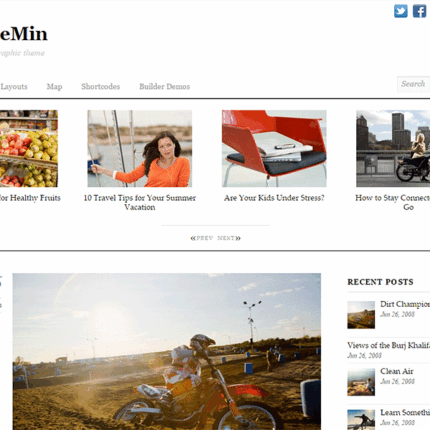Advance slider with NEXT arrows
The height and width of the screenshot is (430, 430).
tap(229, 238)
